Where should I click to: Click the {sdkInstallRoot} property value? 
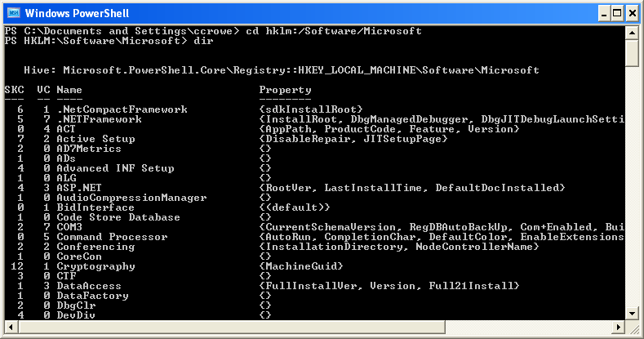click(x=311, y=109)
